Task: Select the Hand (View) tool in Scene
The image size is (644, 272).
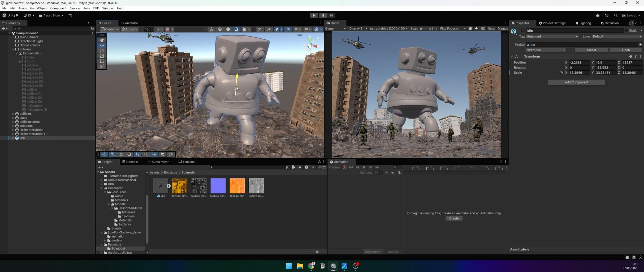Action: (102, 40)
